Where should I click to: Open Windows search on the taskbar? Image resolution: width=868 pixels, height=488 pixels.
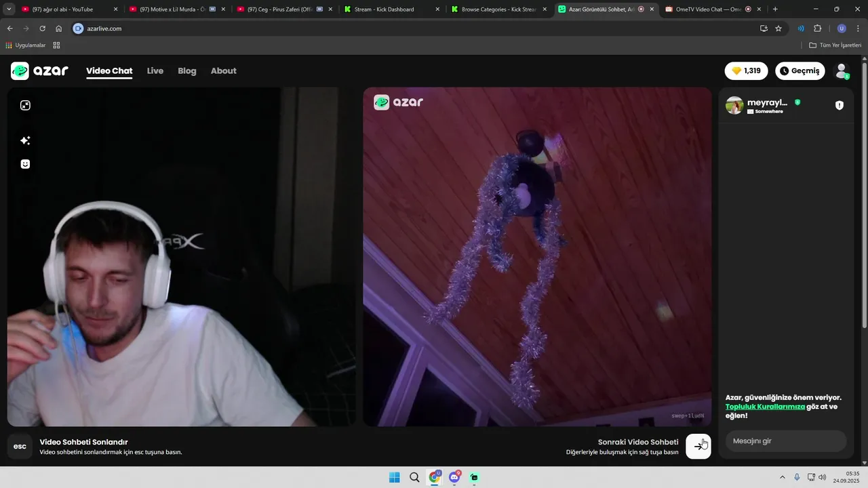coord(414,477)
